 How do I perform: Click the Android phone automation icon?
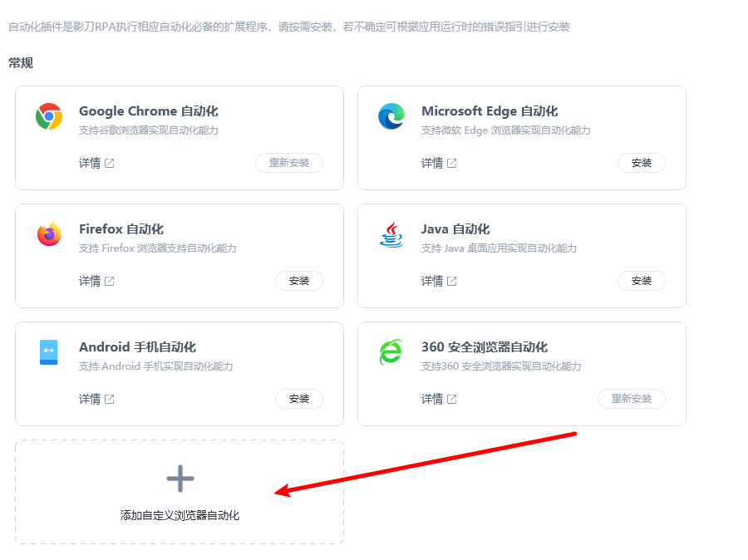[x=49, y=352]
